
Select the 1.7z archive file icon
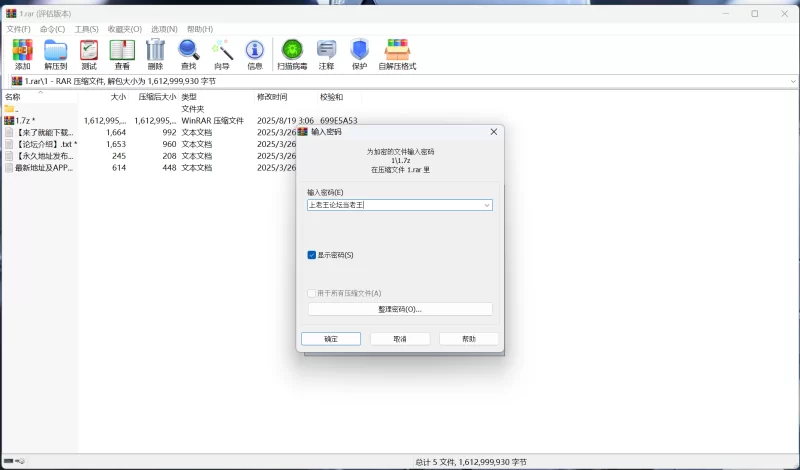point(9,120)
